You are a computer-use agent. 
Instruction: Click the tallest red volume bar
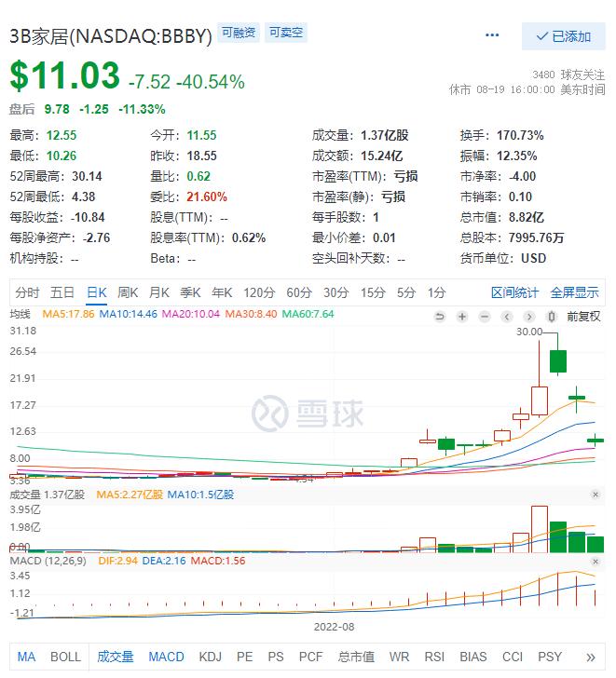pyautogui.click(x=540, y=529)
